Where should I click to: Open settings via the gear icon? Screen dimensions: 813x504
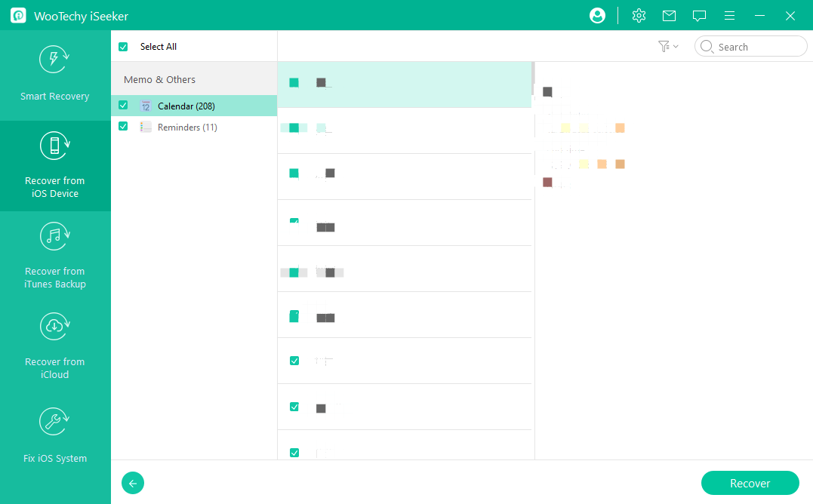tap(639, 15)
